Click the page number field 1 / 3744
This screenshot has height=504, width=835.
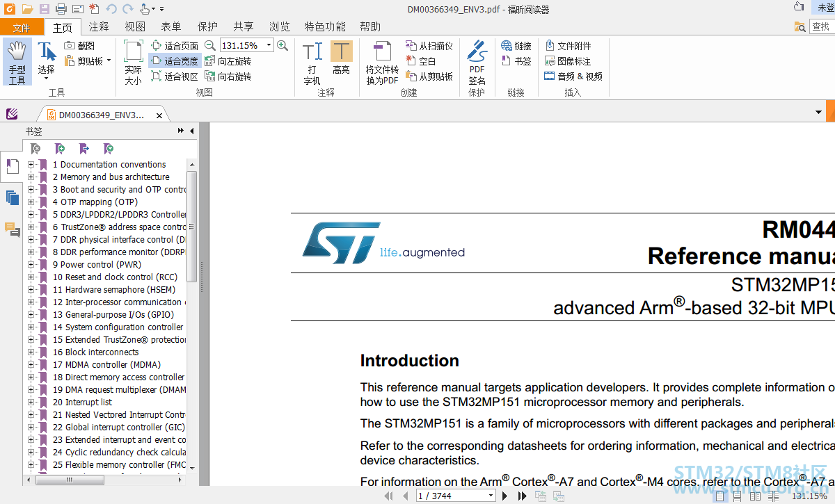tap(456, 496)
